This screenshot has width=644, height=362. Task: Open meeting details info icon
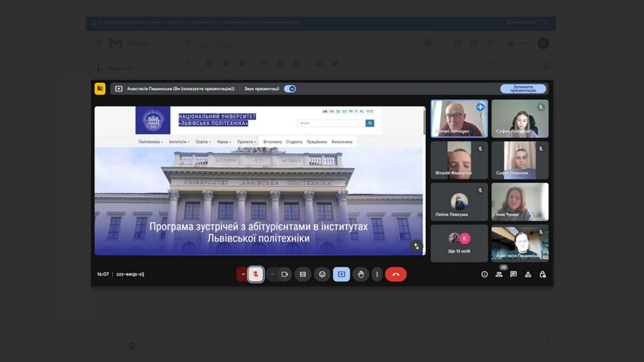484,274
